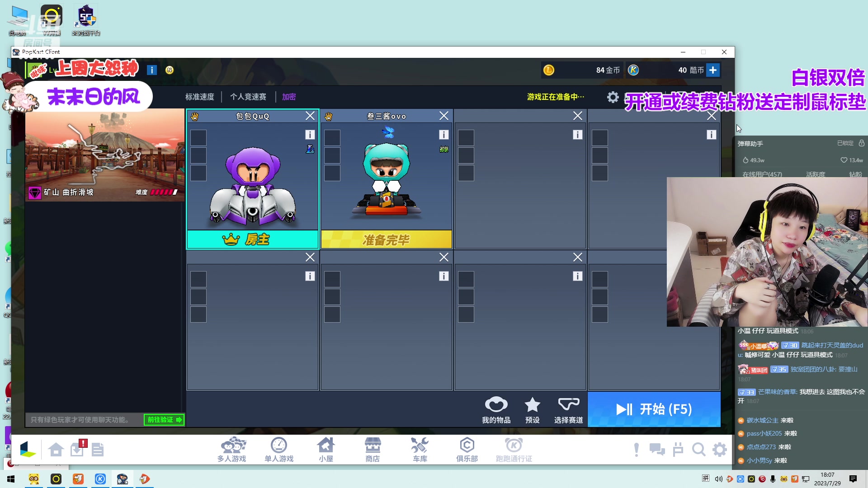Open chat bubbles icon in bottom bar
The image size is (868, 488).
pyautogui.click(x=657, y=450)
